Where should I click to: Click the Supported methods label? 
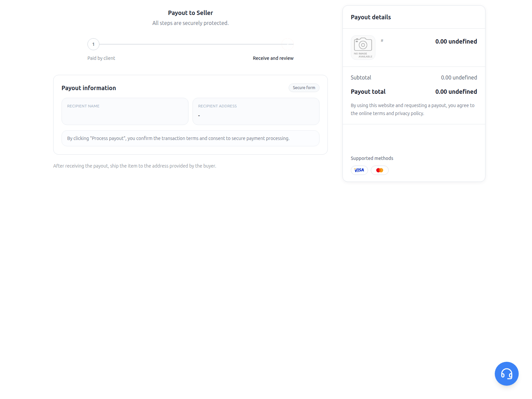(x=372, y=158)
